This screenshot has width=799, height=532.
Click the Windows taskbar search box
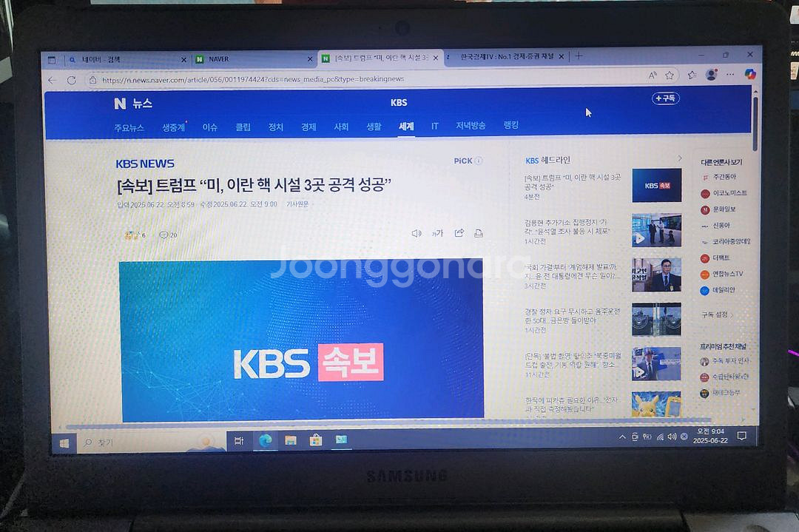153,442
